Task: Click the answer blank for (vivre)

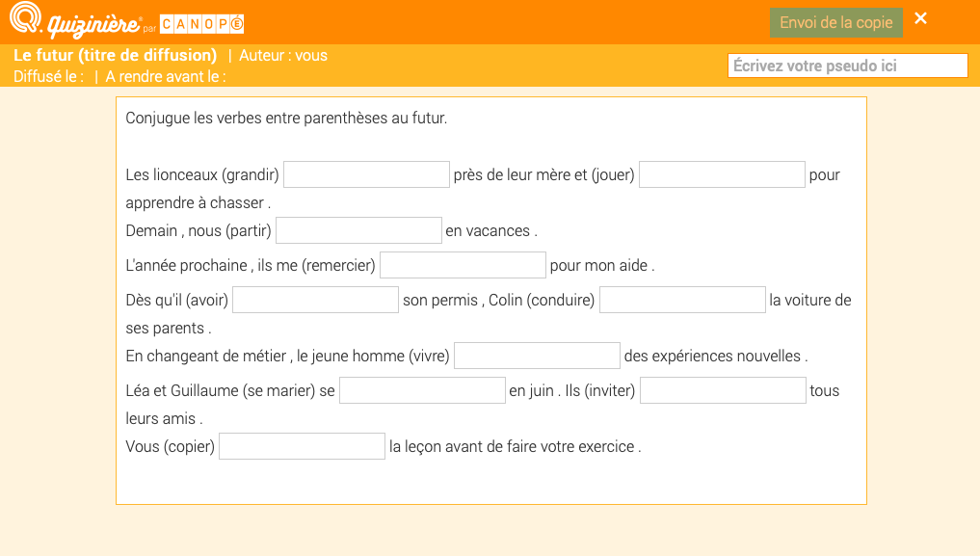Action: (537, 356)
